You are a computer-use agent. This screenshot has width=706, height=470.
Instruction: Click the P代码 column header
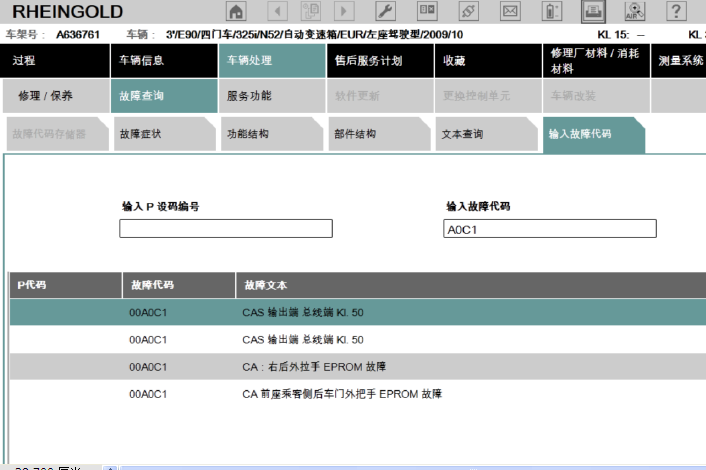[66, 285]
